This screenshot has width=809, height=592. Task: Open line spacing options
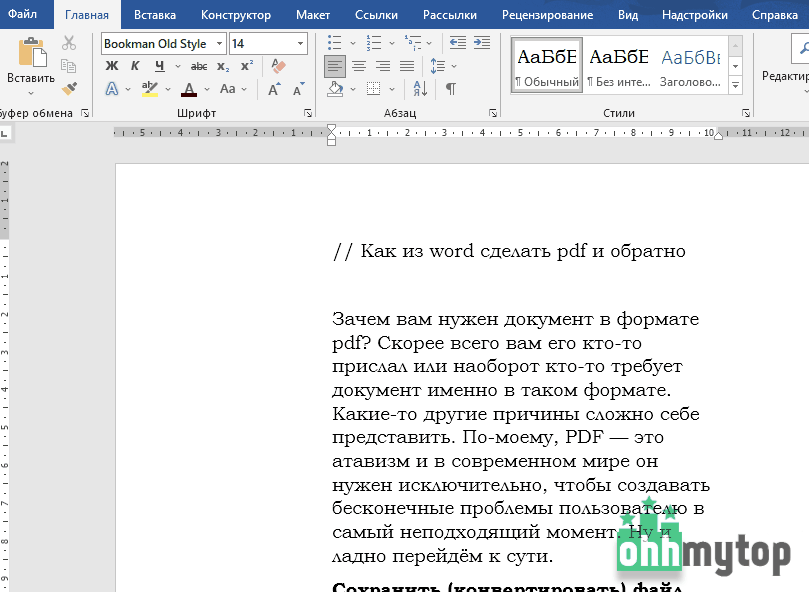[438, 66]
